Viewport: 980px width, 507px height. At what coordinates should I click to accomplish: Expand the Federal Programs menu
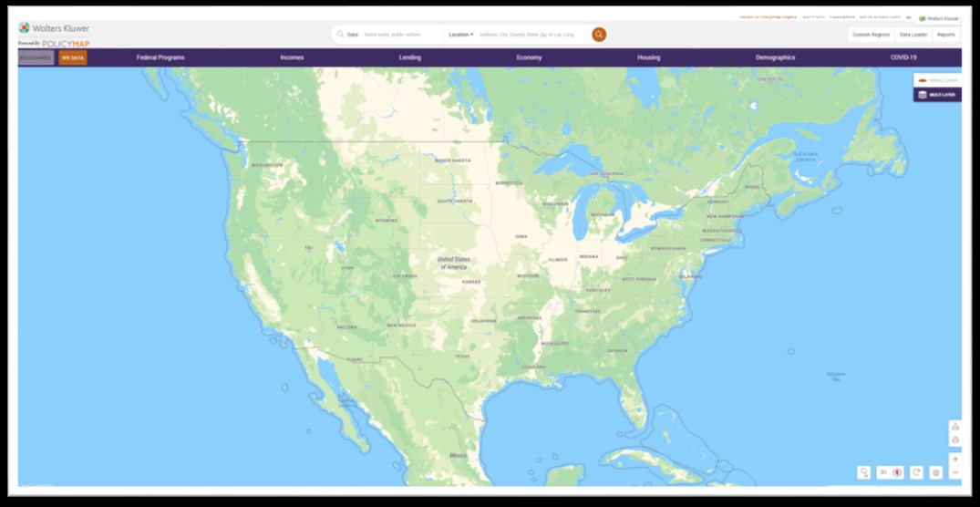pos(160,57)
